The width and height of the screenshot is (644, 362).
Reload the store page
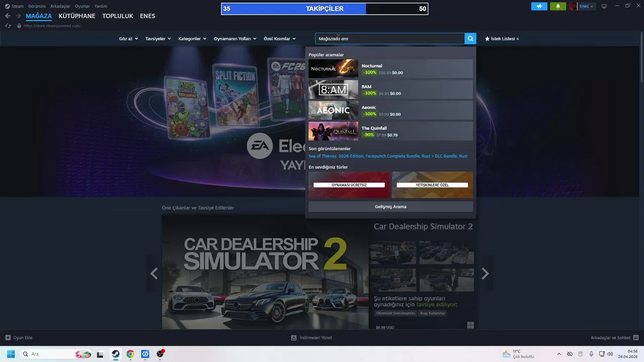8,26
